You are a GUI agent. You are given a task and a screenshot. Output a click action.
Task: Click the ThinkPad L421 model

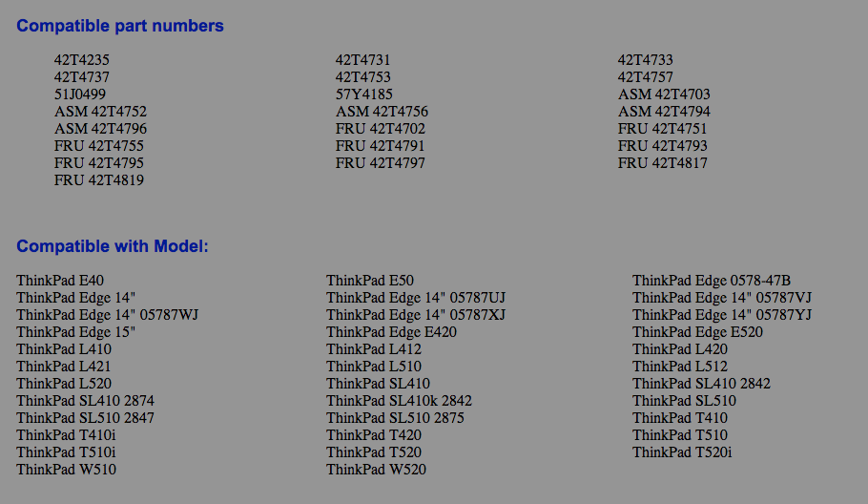coord(64,367)
